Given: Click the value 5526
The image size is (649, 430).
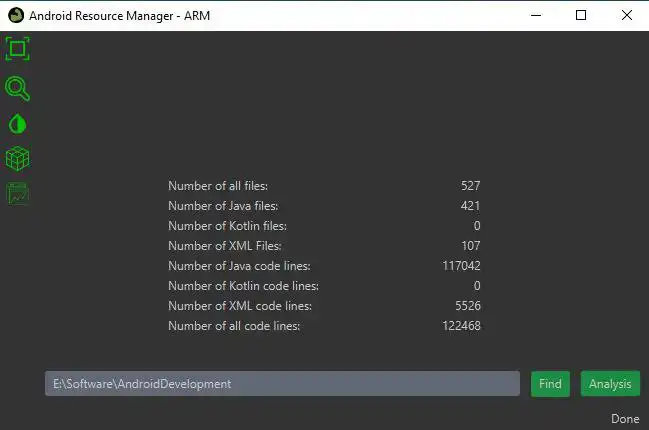Looking at the screenshot, I should [x=468, y=306].
